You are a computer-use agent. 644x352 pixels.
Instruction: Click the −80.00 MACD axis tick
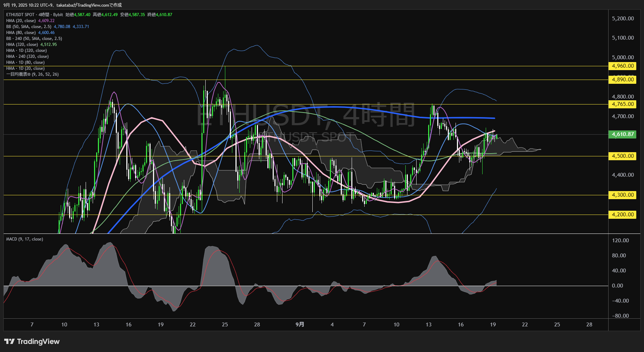click(620, 316)
